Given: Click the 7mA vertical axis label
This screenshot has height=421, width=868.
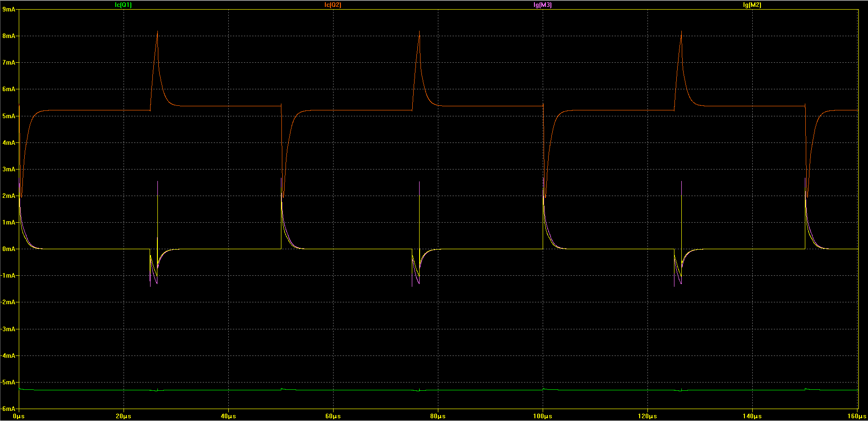Looking at the screenshot, I should [9, 62].
